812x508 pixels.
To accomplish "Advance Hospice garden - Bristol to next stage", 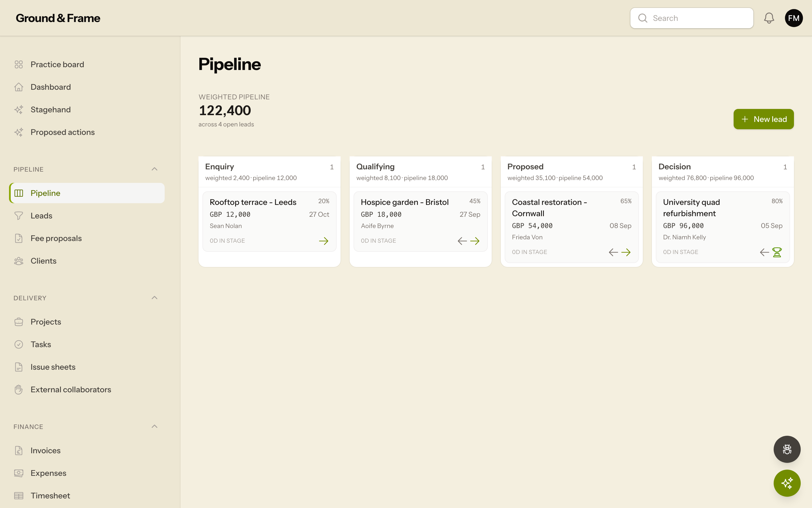I will 475,241.
